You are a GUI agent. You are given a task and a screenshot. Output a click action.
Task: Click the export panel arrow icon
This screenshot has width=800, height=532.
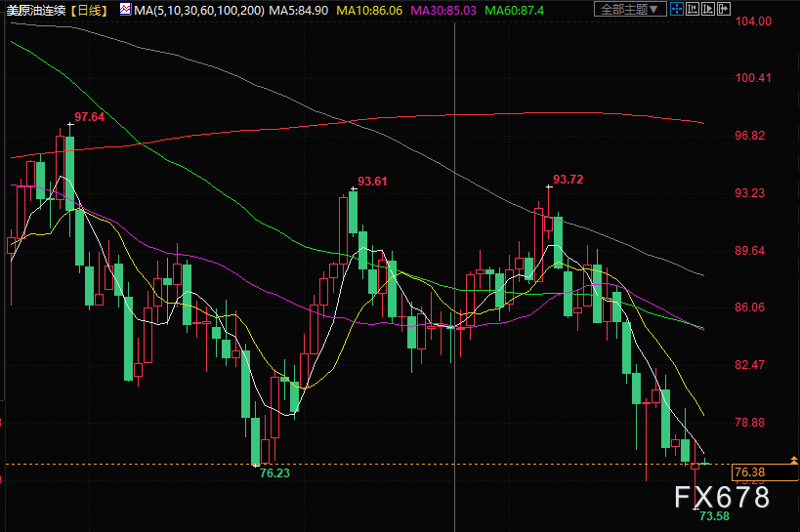[x=724, y=9]
